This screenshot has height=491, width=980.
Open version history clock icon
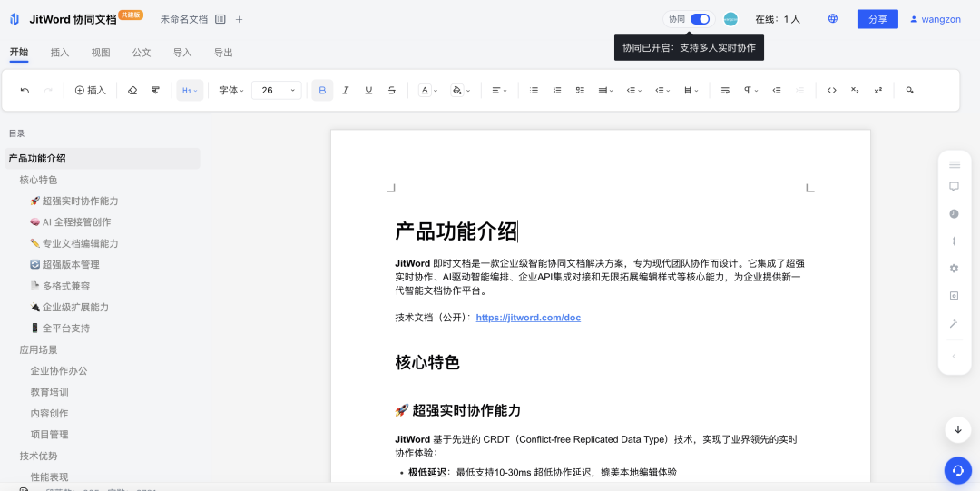coord(955,214)
